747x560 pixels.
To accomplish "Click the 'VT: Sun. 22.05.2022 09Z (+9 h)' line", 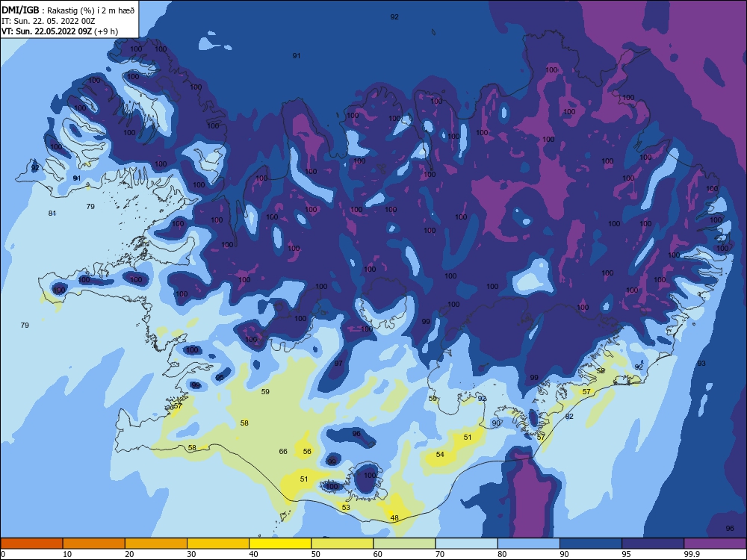I will tap(60, 31).
